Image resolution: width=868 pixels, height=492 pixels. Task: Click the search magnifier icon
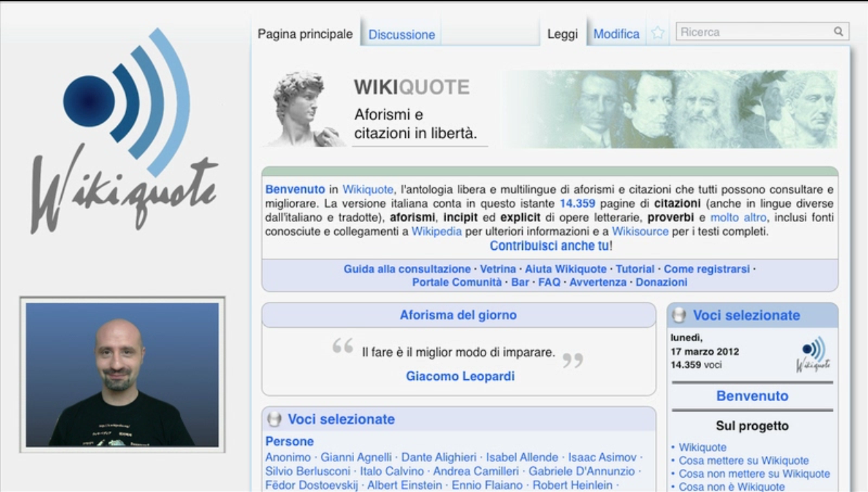(x=838, y=31)
